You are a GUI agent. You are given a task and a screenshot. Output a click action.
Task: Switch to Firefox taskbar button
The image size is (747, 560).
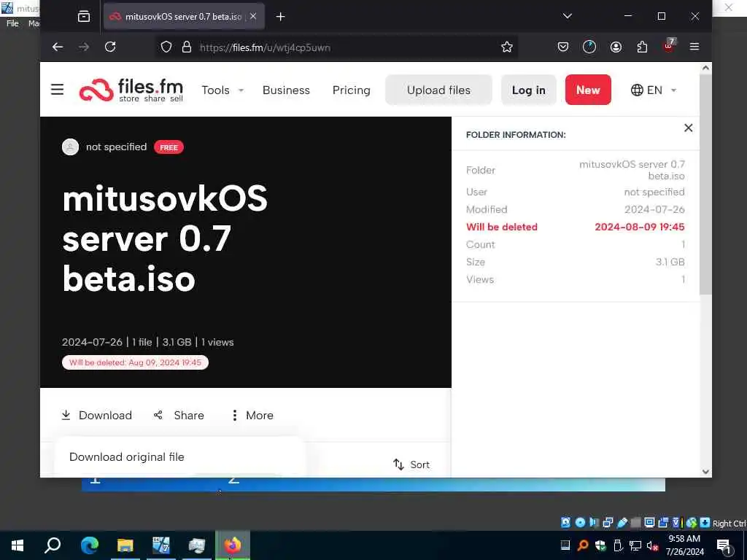coord(233,545)
